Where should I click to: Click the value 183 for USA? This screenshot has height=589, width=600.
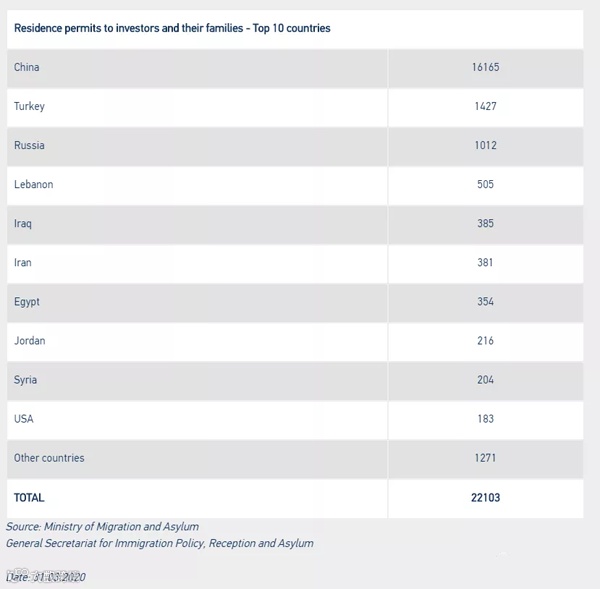(485, 418)
